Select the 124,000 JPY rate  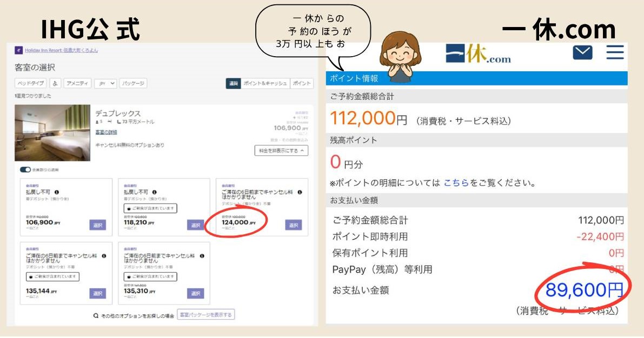(x=293, y=225)
